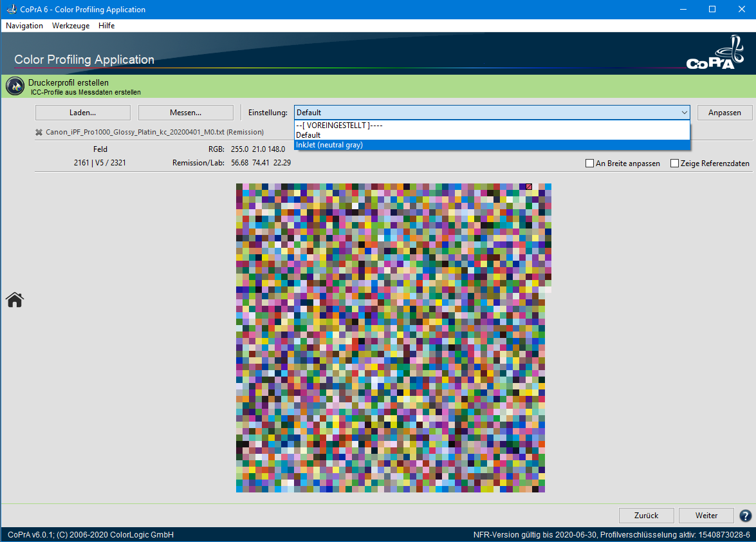Click the CoPrA logo in the header
The width and height of the screenshot is (756, 542).
coord(714,55)
